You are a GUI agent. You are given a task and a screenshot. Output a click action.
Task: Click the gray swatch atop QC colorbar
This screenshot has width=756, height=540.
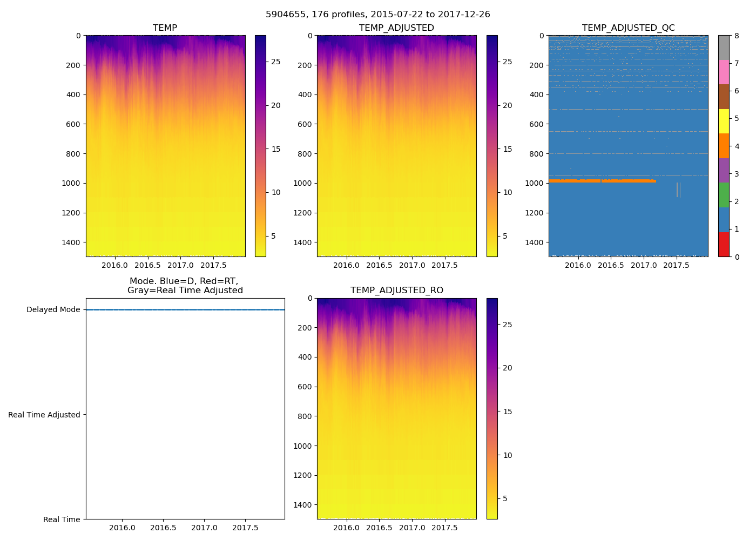pyautogui.click(x=724, y=48)
